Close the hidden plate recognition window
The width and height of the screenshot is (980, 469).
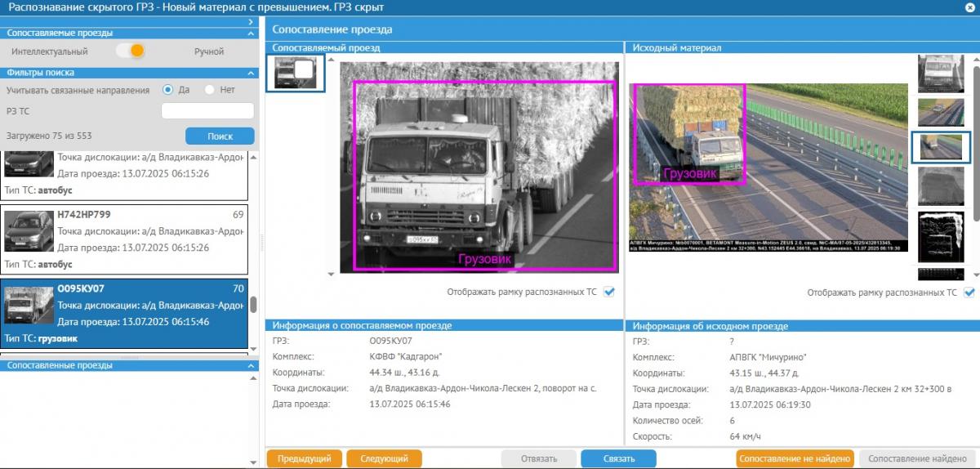coord(969,7)
